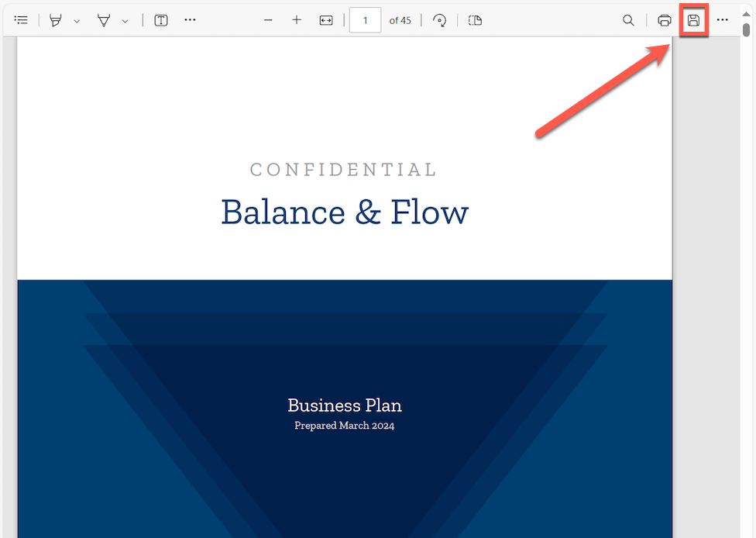The image size is (756, 538).
Task: Click the Business Plan heading on cover
Action: pos(345,405)
